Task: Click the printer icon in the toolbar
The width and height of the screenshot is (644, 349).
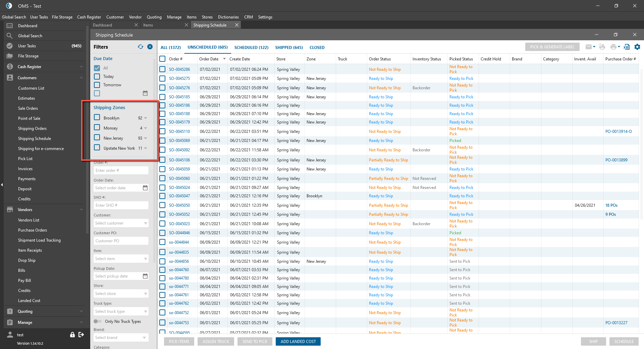Action: point(613,47)
